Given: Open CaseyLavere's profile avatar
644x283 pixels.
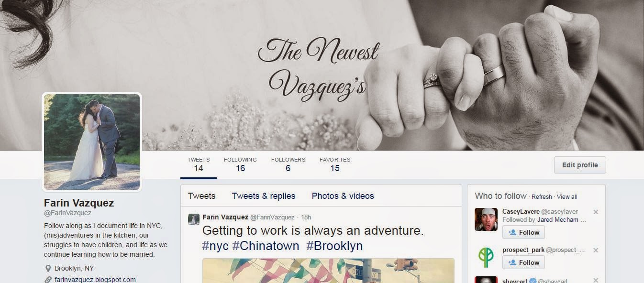Looking at the screenshot, I should click(x=486, y=219).
